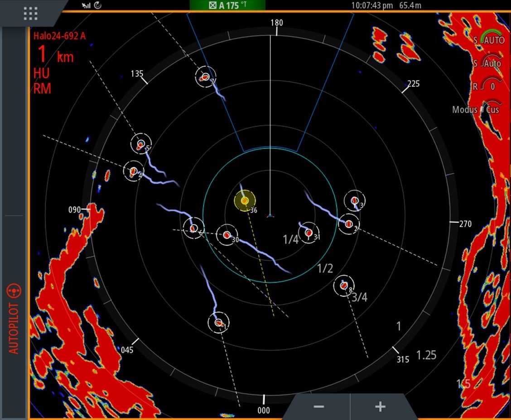Adjust the green AUTO gain dial
The image size is (511, 420).
[x=492, y=38]
